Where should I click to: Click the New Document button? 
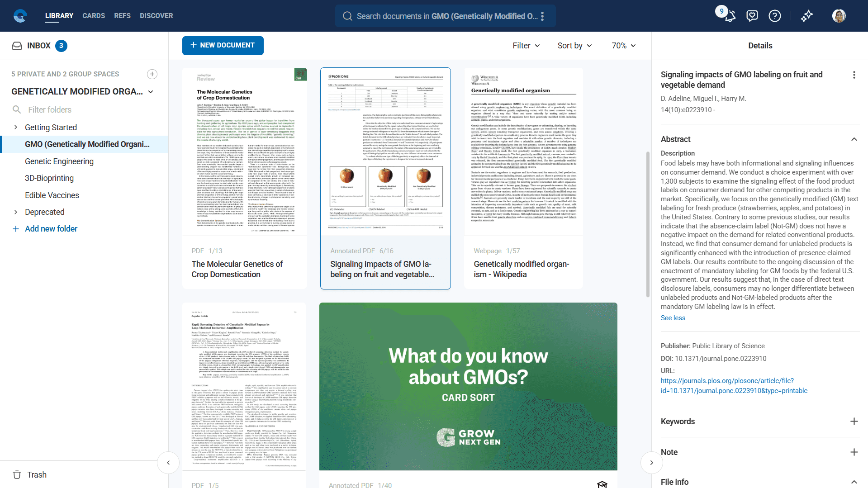tap(223, 46)
